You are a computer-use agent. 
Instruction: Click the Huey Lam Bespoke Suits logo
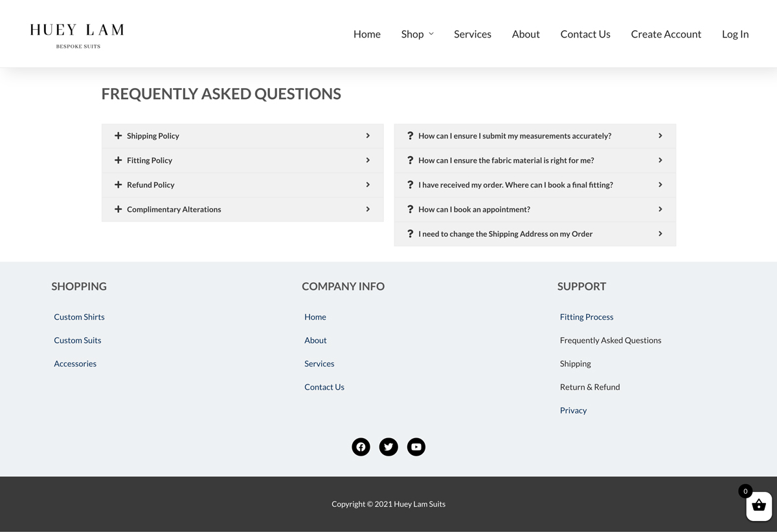(77, 35)
